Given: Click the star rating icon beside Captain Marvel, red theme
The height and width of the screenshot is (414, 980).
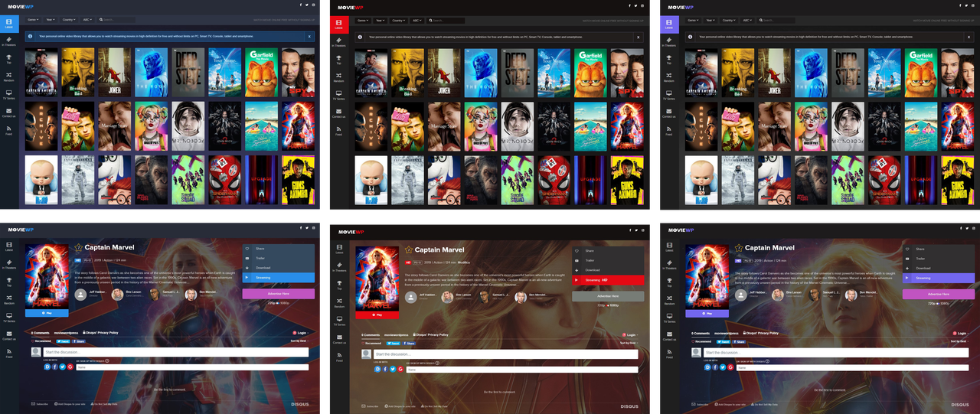Looking at the screenshot, I should point(409,249).
